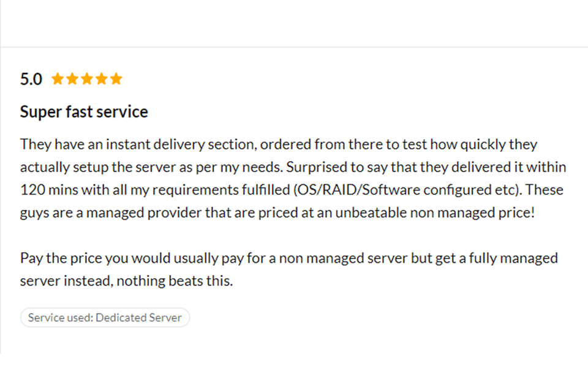
Task: Click the "Super fast service" review title
Action: (x=84, y=112)
